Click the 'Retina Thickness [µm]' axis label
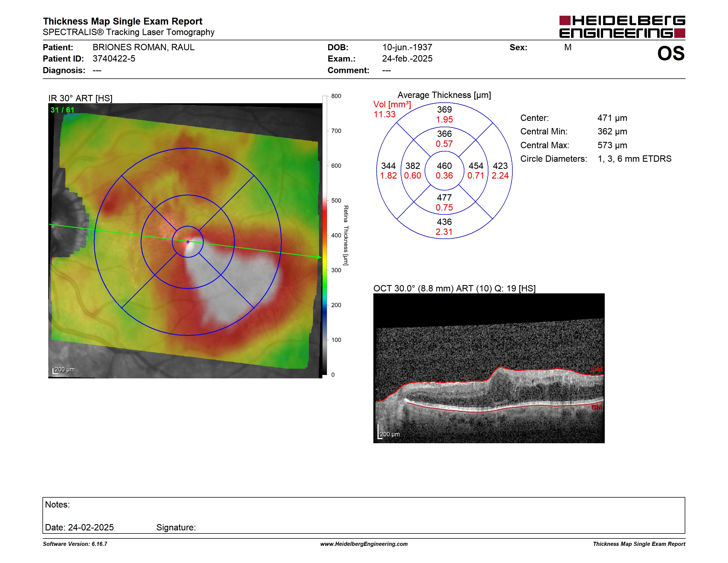The width and height of the screenshot is (728, 563). tap(346, 235)
